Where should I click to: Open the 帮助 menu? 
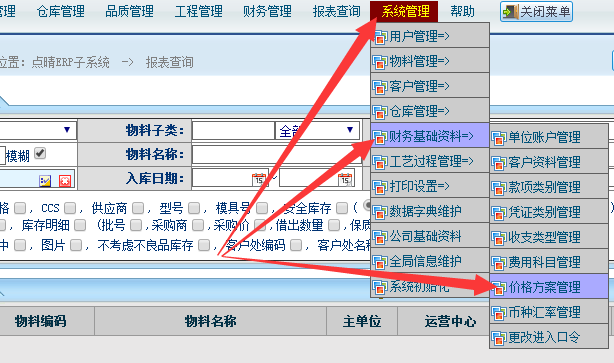462,11
